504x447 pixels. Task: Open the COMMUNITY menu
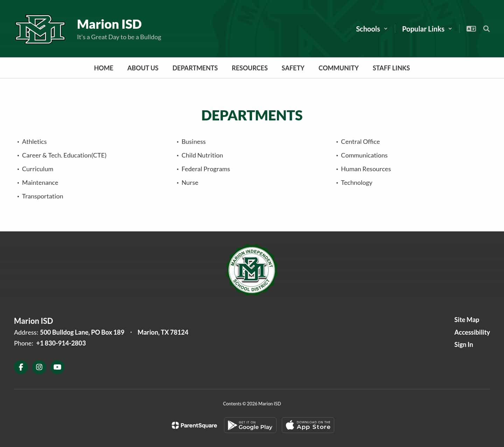(x=338, y=68)
